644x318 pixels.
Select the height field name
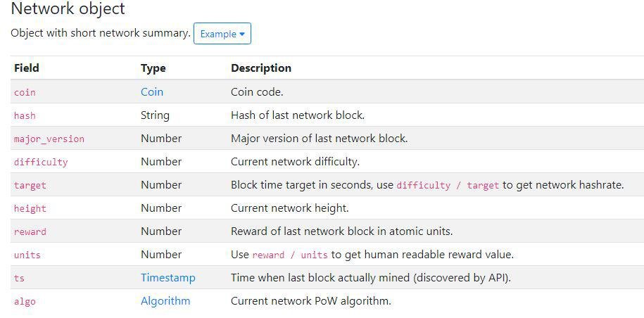pyautogui.click(x=30, y=208)
